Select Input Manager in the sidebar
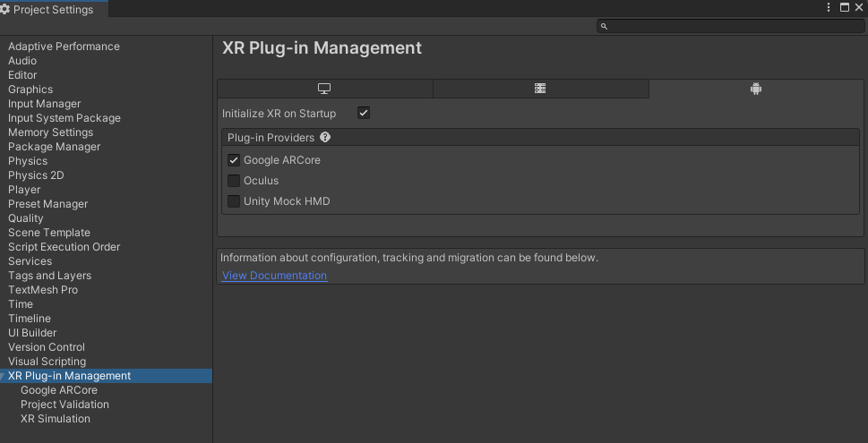The image size is (868, 443). [44, 104]
